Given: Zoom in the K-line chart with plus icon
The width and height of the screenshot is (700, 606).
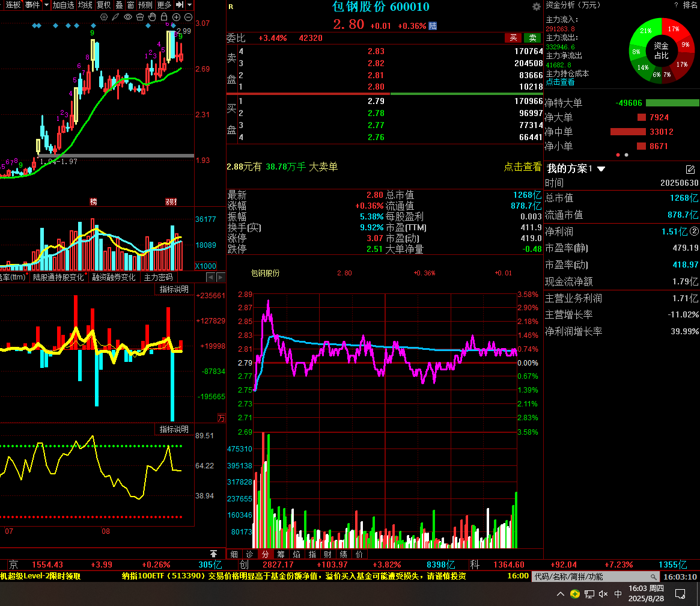Looking at the screenshot, I should pos(176,17).
